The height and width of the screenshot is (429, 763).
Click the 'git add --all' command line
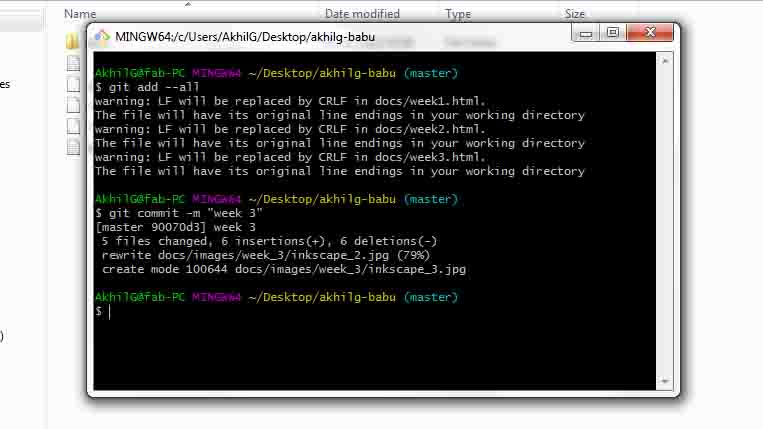147,87
